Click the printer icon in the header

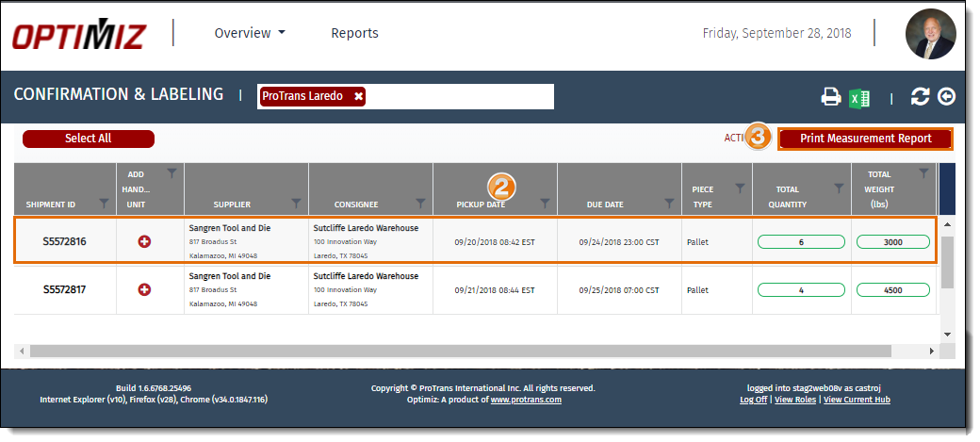click(x=830, y=97)
